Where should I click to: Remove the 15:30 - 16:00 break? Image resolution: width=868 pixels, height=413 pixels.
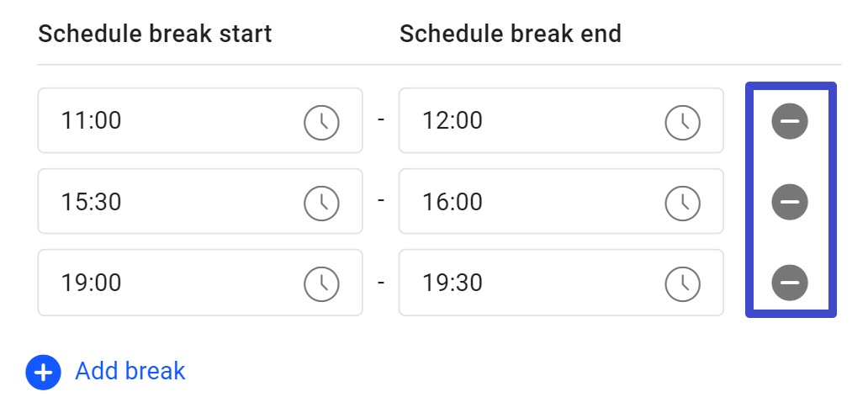(x=790, y=202)
